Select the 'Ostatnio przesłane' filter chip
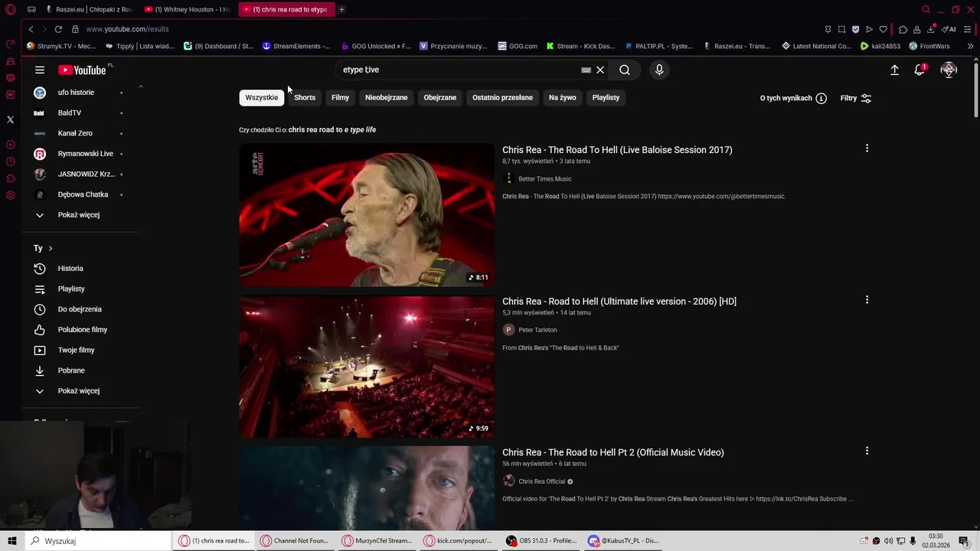Viewport: 980px width, 551px height. click(502, 97)
